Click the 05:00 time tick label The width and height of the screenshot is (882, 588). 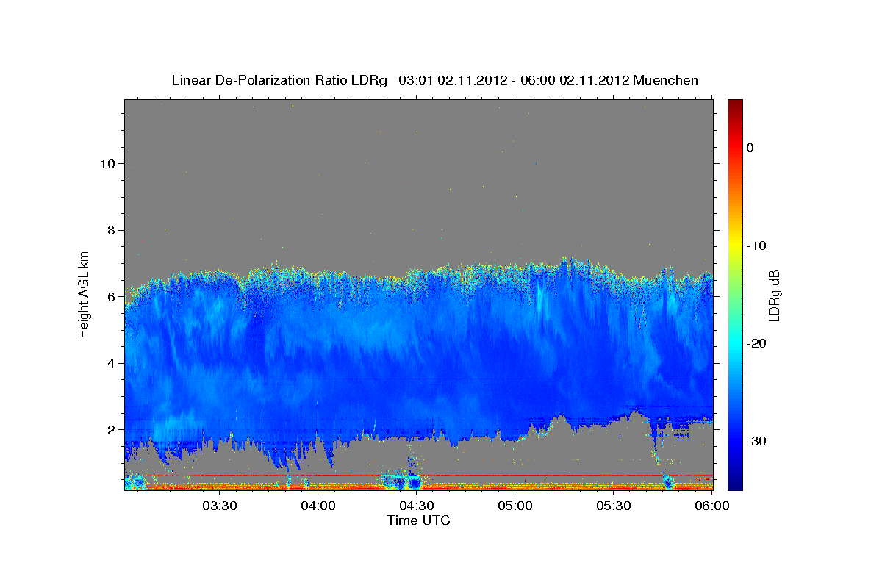coord(515,506)
